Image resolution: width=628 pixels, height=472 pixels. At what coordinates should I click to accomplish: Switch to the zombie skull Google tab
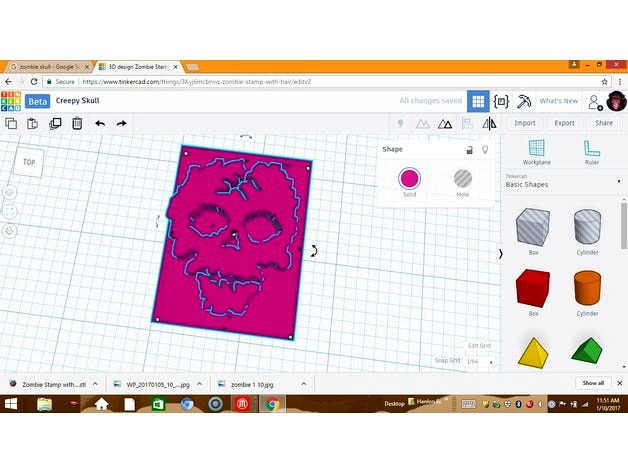pyautogui.click(x=50, y=67)
